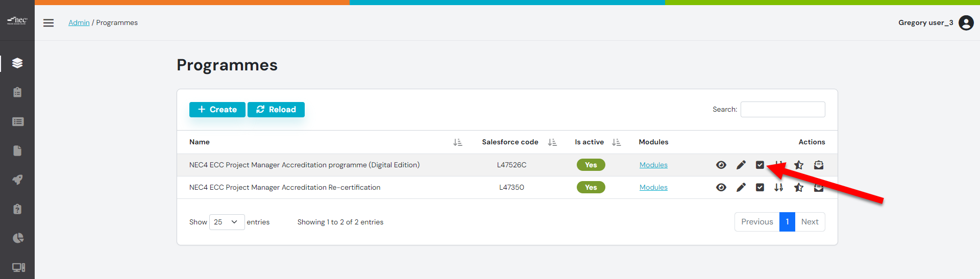Select the L47526C salesforce code cell
The image size is (980, 279).
click(x=511, y=165)
